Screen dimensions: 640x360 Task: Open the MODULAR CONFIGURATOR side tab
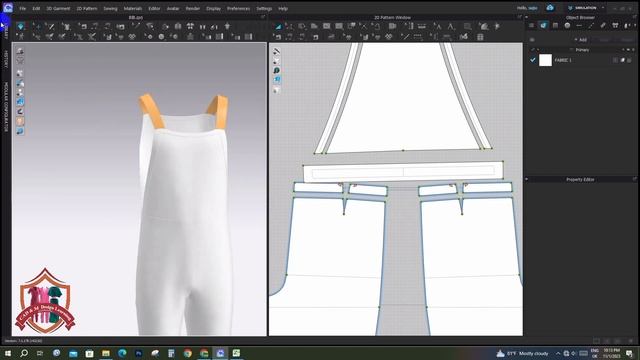[x=6, y=107]
